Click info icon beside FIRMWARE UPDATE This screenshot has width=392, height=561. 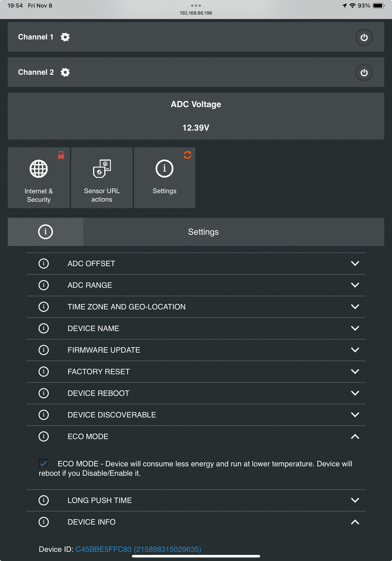point(43,350)
